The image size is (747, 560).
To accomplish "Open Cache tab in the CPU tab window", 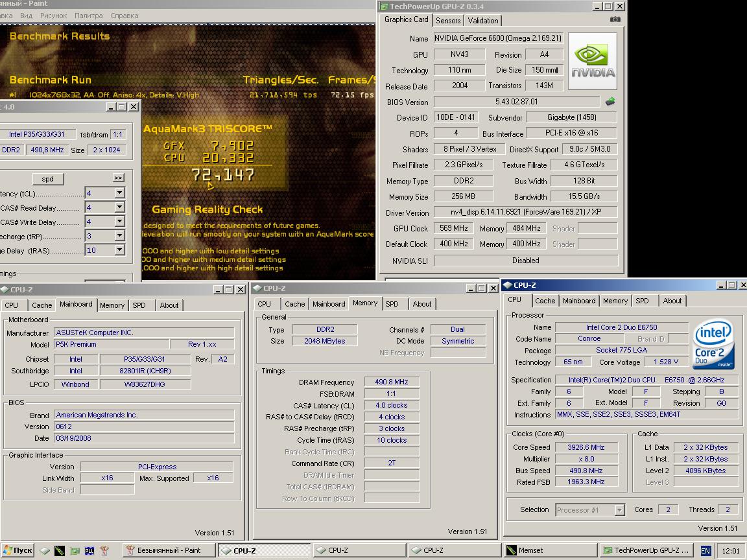I will pyautogui.click(x=545, y=301).
